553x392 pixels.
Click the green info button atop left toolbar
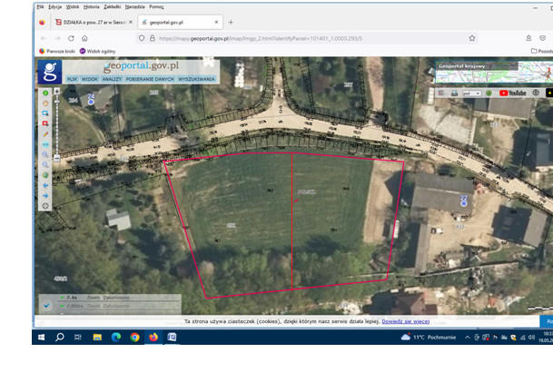(45, 93)
